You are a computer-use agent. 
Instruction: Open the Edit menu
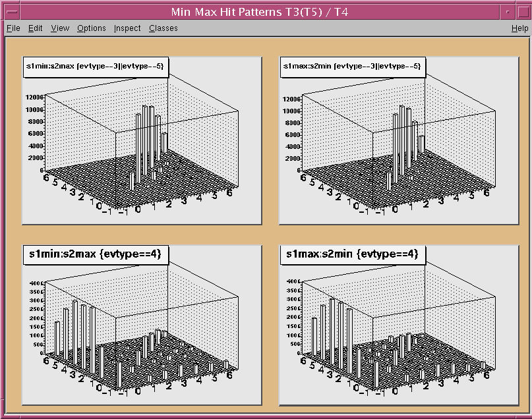[x=35, y=28]
